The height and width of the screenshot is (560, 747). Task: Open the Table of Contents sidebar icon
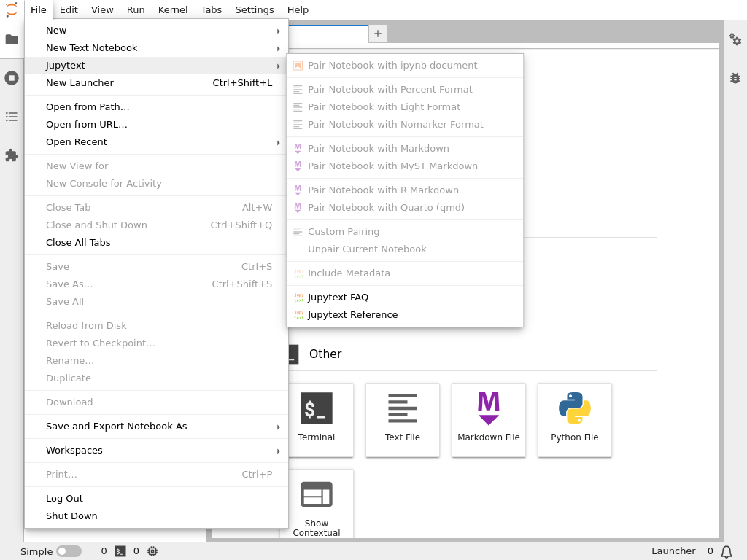pos(12,117)
